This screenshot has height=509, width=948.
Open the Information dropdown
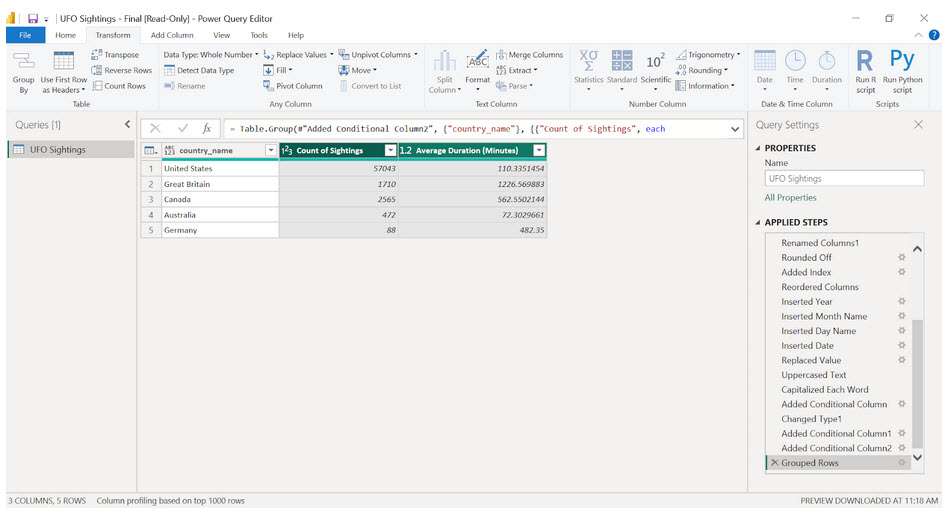733,86
